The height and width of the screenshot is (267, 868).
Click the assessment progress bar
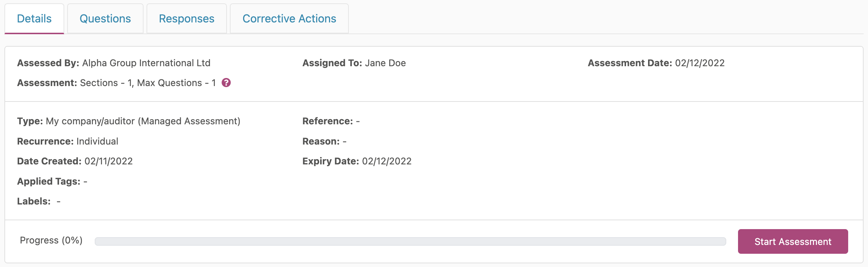point(410,241)
